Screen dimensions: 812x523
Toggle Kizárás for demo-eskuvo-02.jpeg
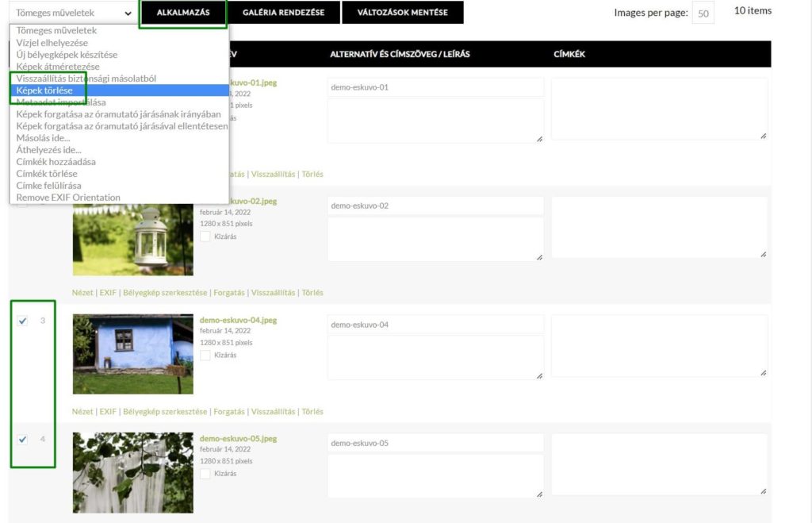point(205,237)
